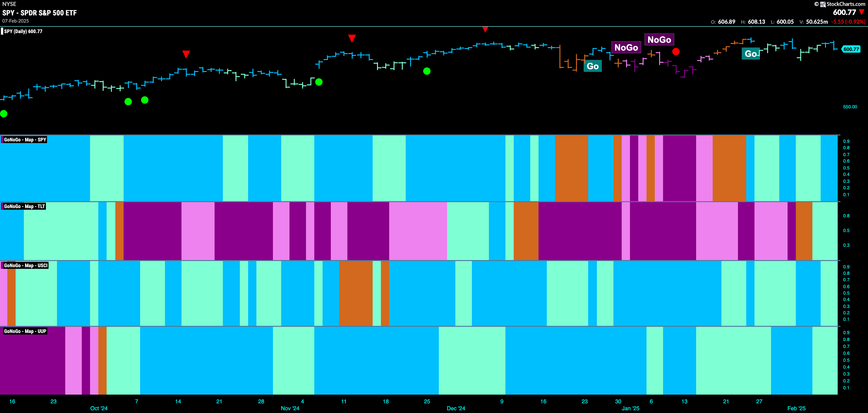Click the '0.5' value on the TLT map scale

pyautogui.click(x=846, y=231)
